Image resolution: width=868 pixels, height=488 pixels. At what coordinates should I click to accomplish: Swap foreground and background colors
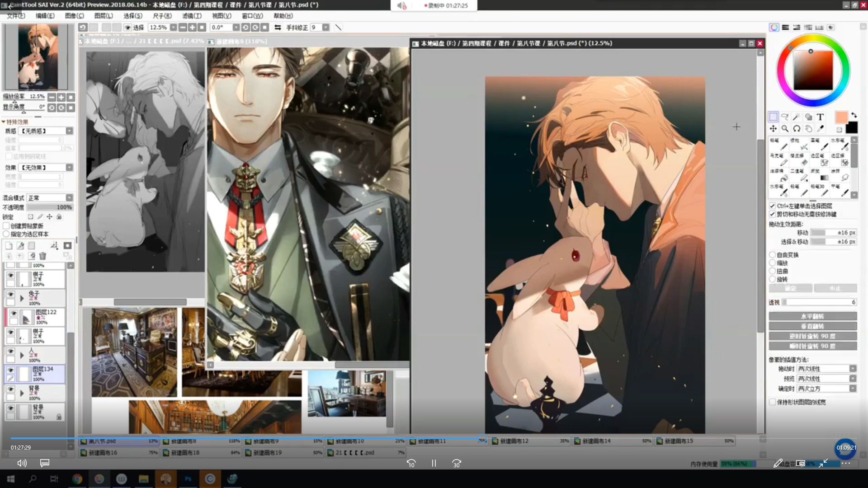coord(854,115)
